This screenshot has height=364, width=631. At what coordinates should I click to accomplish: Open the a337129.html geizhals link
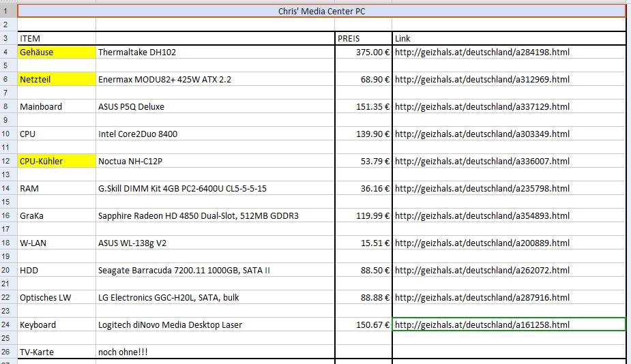482,106
